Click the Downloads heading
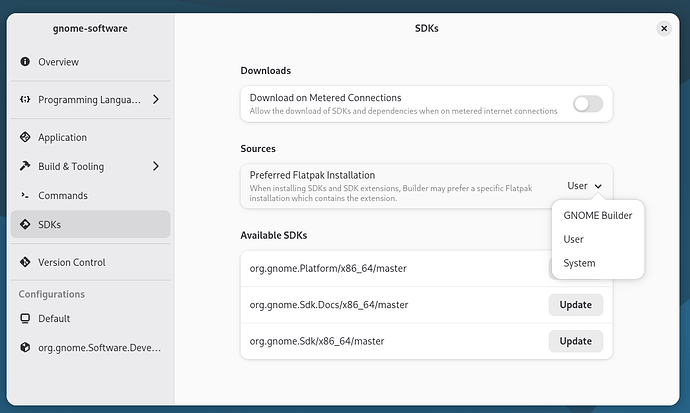 [x=265, y=70]
